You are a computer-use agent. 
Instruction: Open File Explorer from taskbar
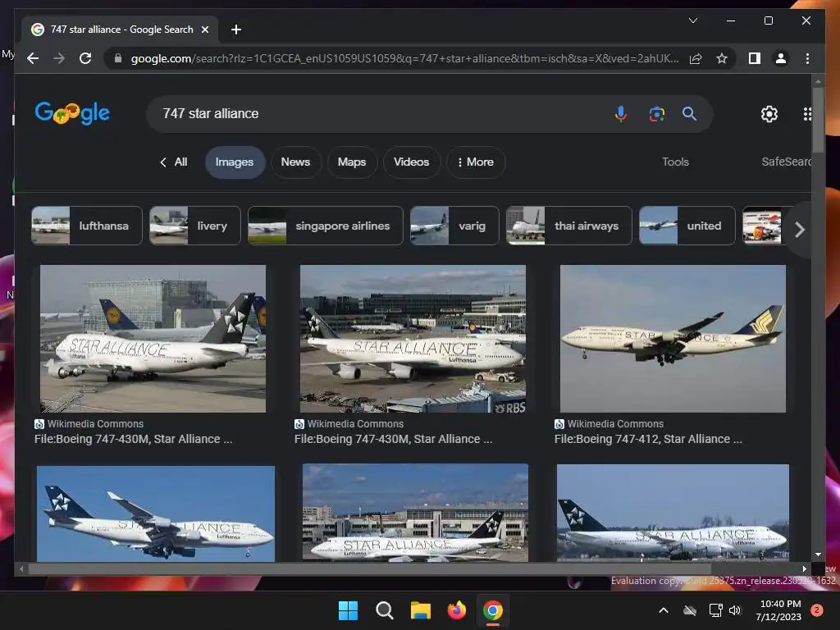pyautogui.click(x=421, y=610)
